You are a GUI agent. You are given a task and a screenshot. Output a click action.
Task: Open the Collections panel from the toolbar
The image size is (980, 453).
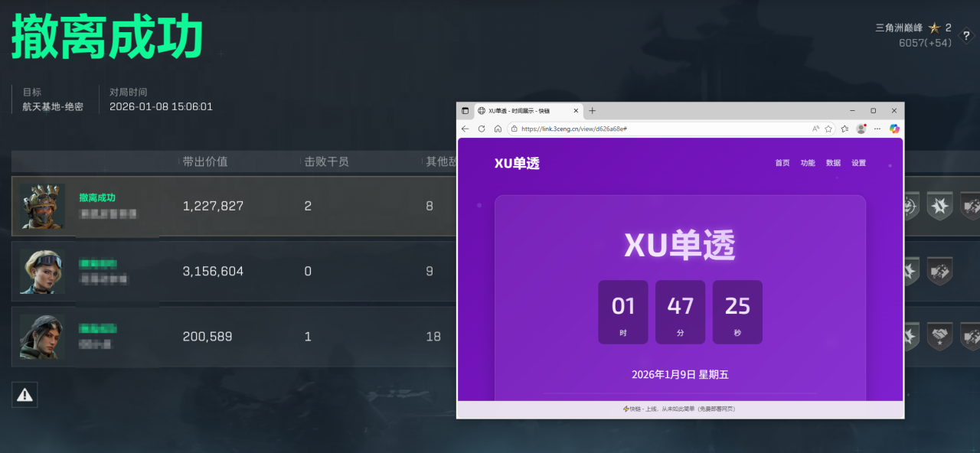(844, 129)
